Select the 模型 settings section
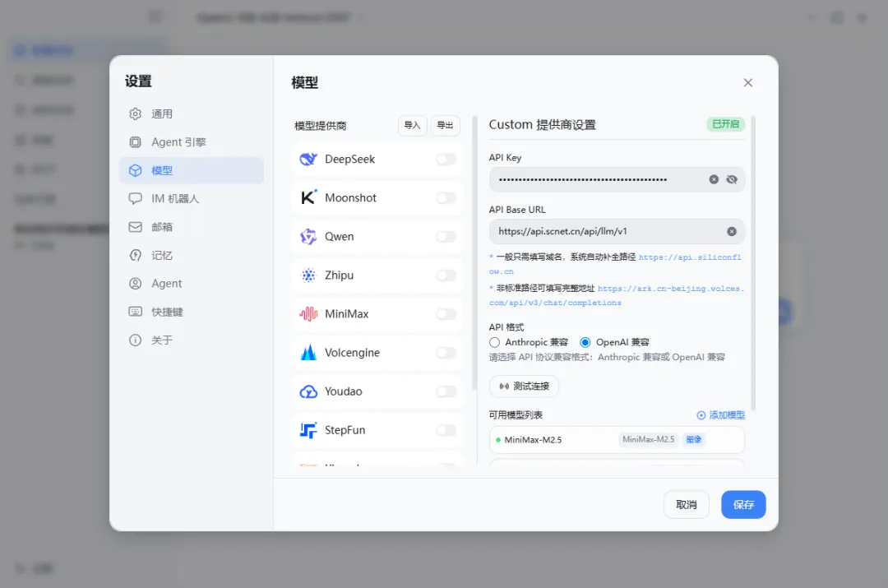888x588 pixels. [x=191, y=170]
